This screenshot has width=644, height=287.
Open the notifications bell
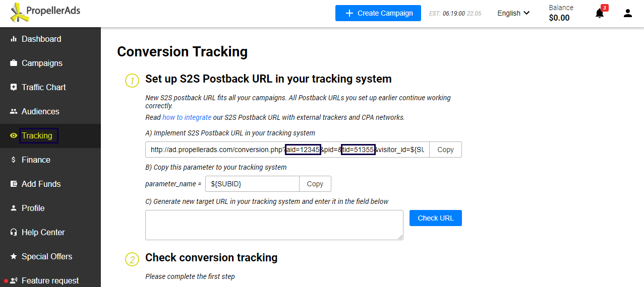599,14
